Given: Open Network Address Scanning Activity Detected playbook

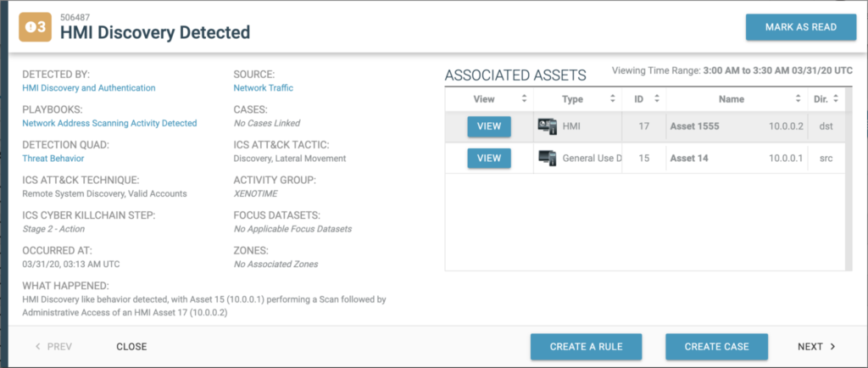Looking at the screenshot, I should point(109,124).
